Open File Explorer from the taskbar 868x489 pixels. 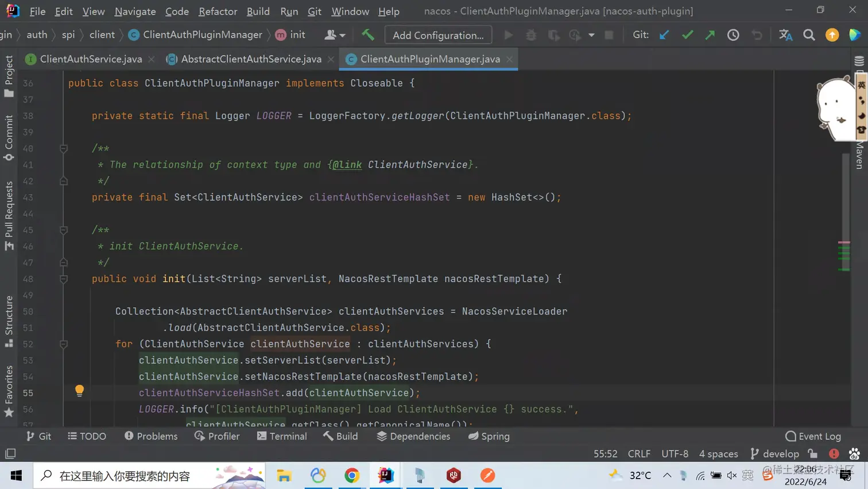(x=284, y=475)
